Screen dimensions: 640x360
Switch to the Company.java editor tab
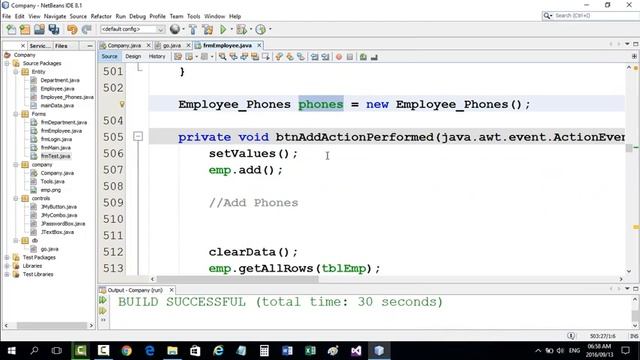(x=124, y=45)
